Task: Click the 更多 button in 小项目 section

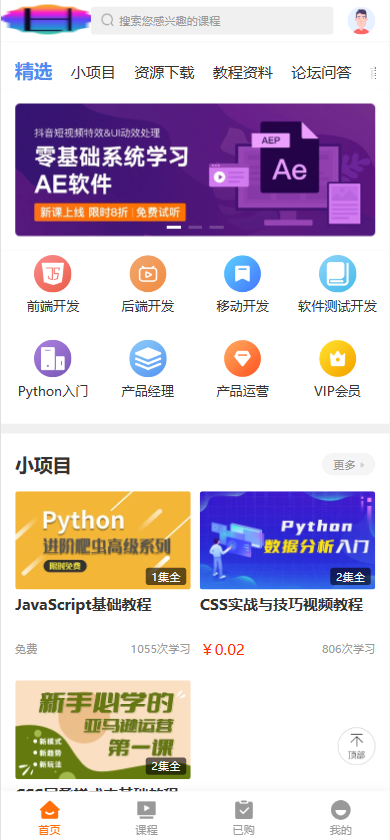Action: pos(348,464)
